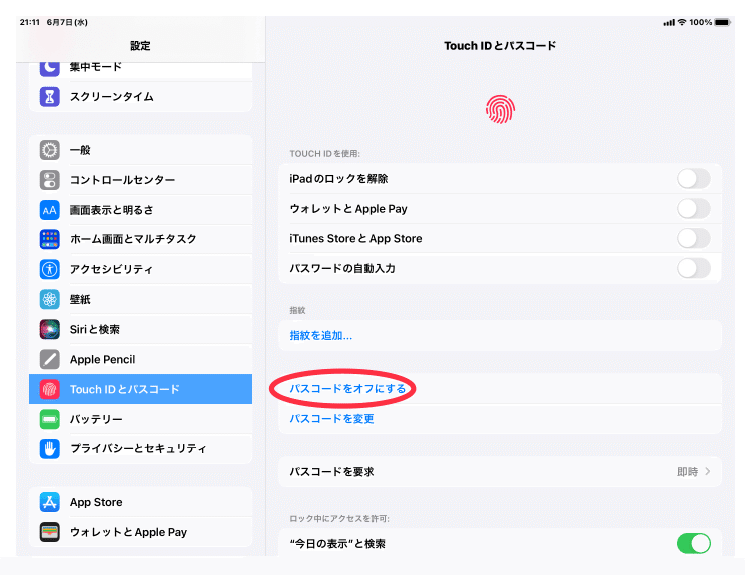This screenshot has width=745, height=575.
Task: Open Siriと検索 settings
Action: (141, 329)
